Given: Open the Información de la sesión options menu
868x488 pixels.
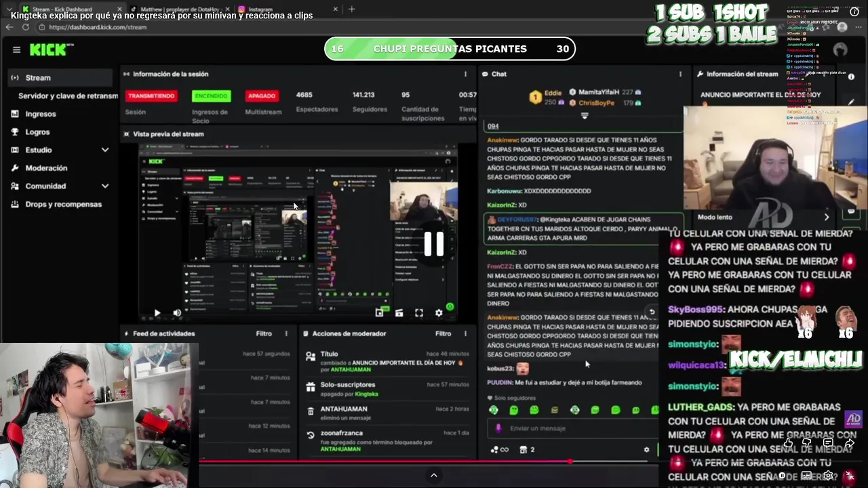Looking at the screenshot, I should (x=465, y=74).
